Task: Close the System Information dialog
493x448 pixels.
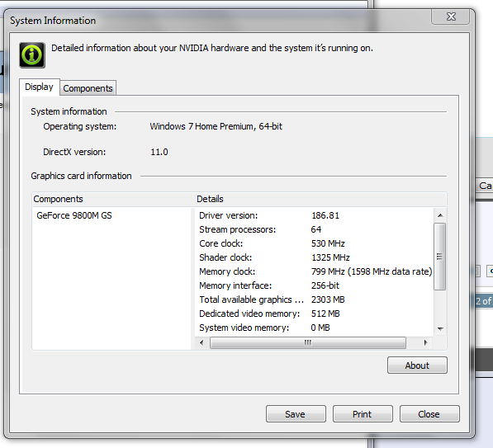Action: pyautogui.click(x=429, y=414)
